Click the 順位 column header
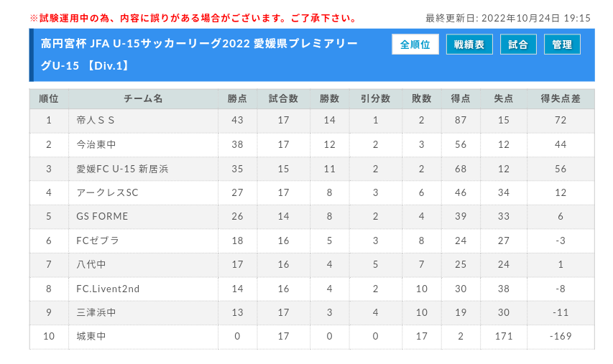The width and height of the screenshot is (613, 364). [x=49, y=98]
